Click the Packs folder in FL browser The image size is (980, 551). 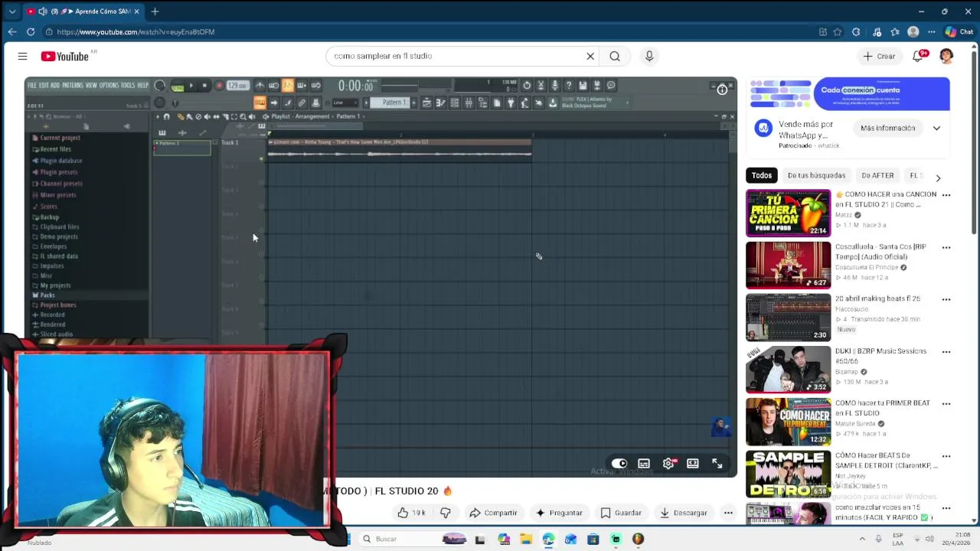[47, 295]
